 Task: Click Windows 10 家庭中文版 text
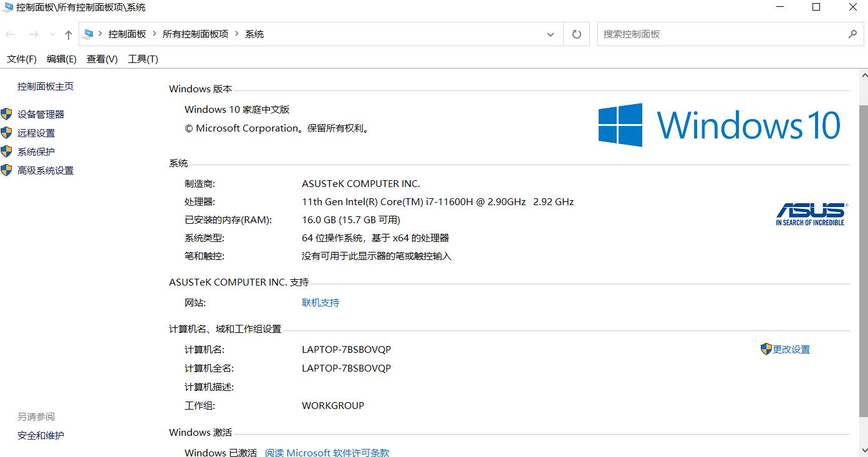(x=237, y=110)
